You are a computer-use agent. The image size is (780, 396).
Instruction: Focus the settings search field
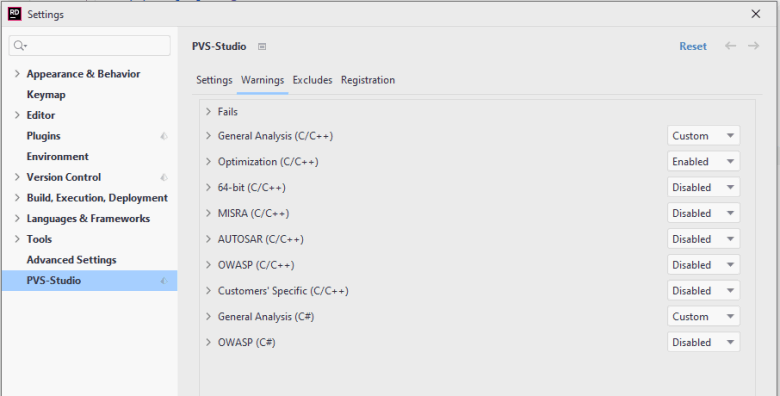pos(90,46)
